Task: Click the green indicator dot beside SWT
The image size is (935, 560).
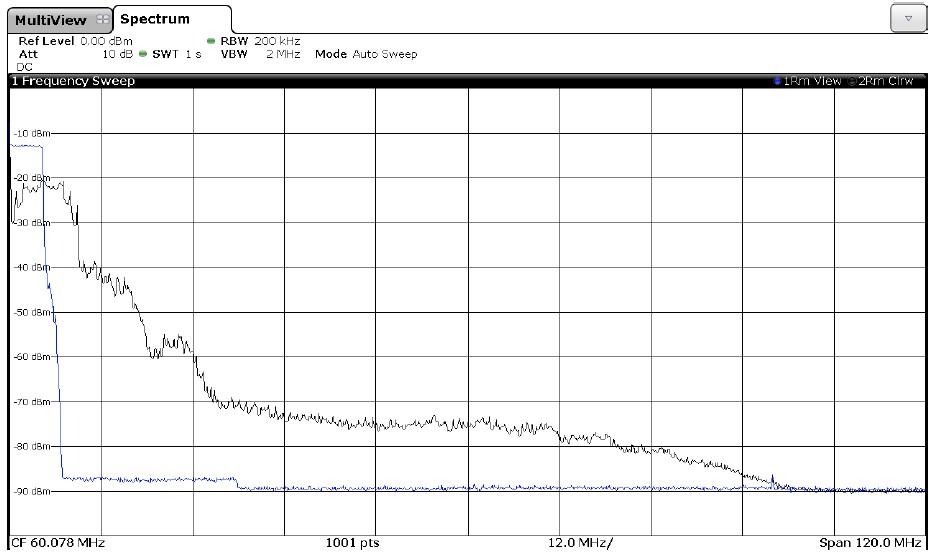Action: tap(143, 54)
